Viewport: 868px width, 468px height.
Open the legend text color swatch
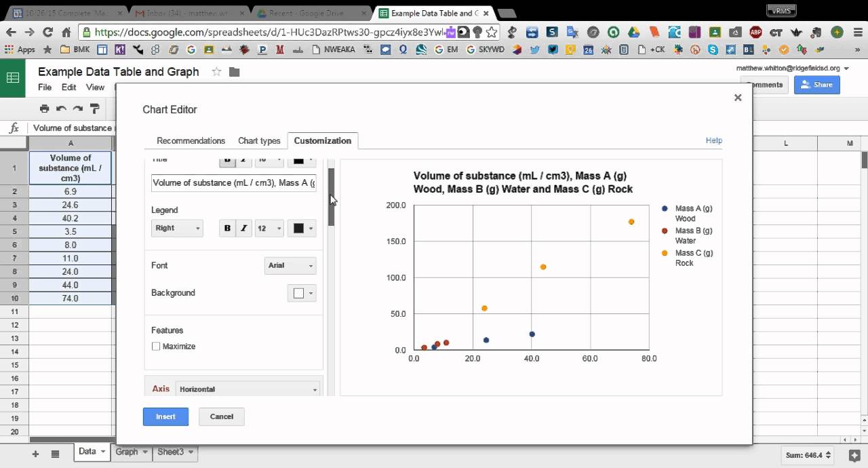(x=302, y=229)
